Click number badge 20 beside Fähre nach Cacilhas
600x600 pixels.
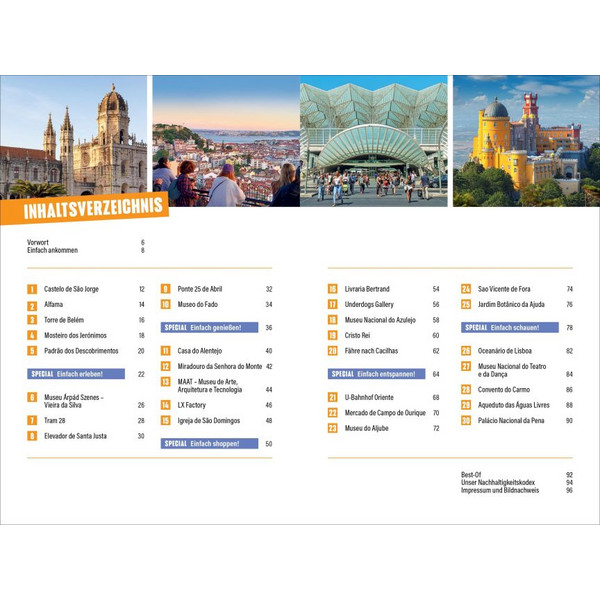point(333,351)
